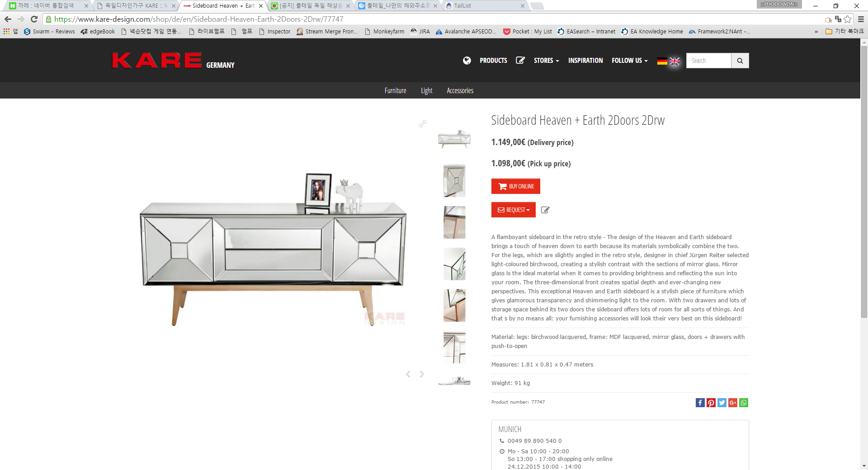Bookmark this page with star icon
The height and width of the screenshot is (470, 868).
848,19
